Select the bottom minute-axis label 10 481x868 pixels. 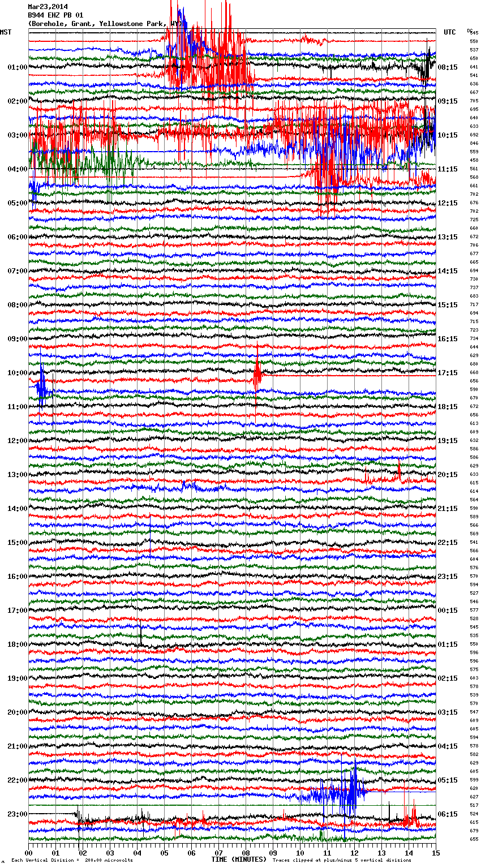coord(300,852)
